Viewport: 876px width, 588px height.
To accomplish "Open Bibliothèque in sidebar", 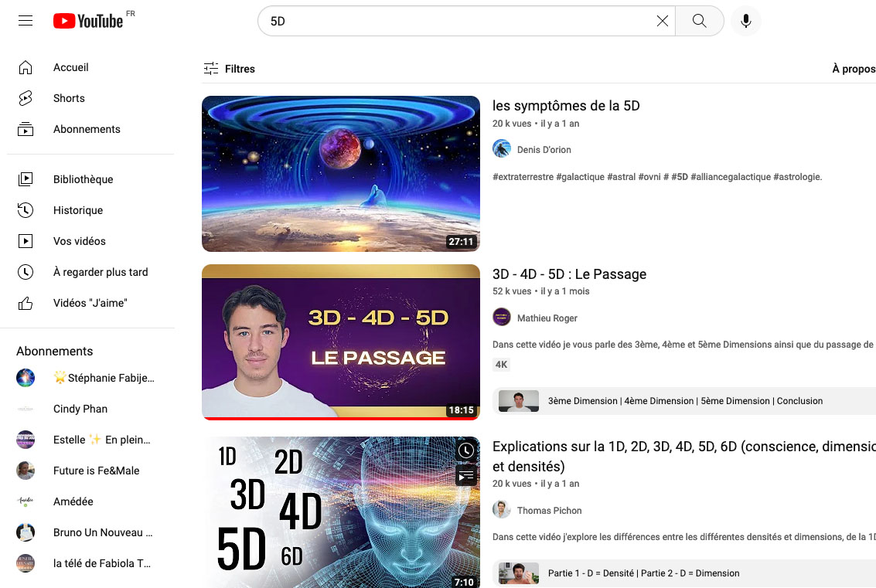I will click(x=83, y=179).
